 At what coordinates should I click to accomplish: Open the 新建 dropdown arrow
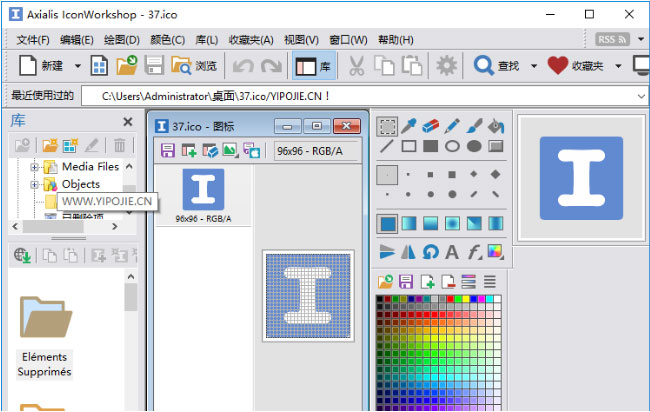77,66
